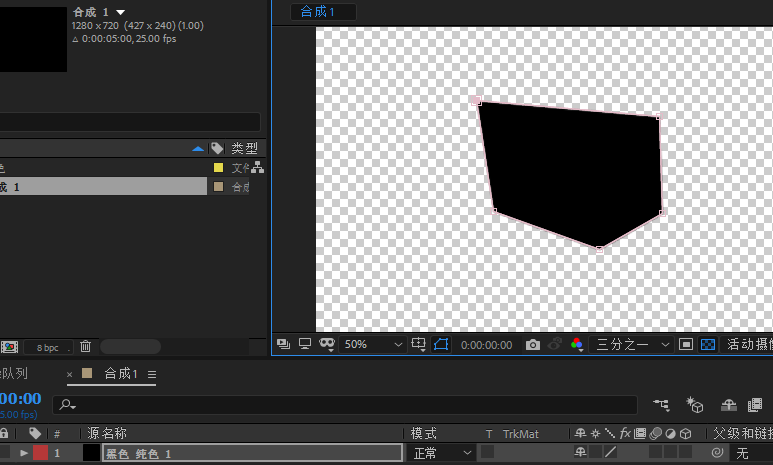Screen dimensions: 773x465
Task: Select the 合成1 timeline tab
Action: coord(121,374)
